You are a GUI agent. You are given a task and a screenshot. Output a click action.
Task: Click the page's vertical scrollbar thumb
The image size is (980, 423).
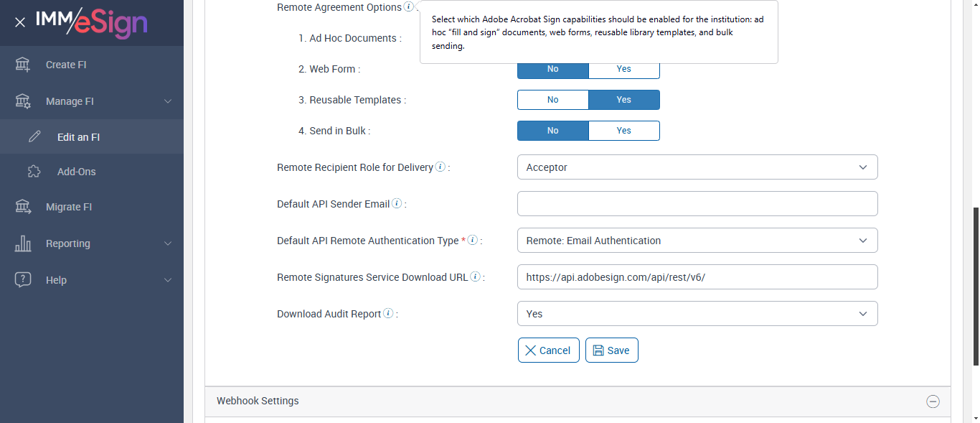[x=975, y=309]
